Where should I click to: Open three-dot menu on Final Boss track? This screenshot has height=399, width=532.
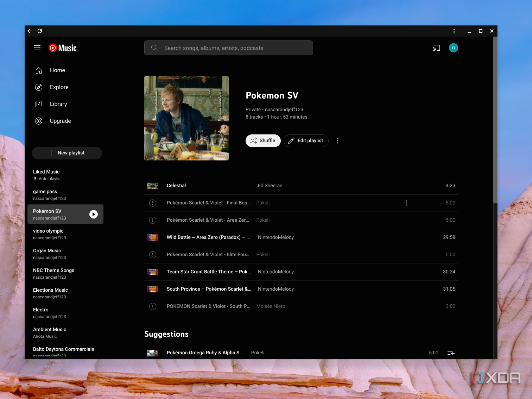406,203
